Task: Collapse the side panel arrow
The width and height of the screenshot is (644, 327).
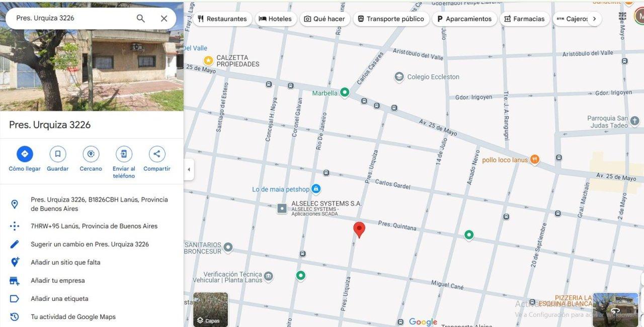Action: point(189,170)
